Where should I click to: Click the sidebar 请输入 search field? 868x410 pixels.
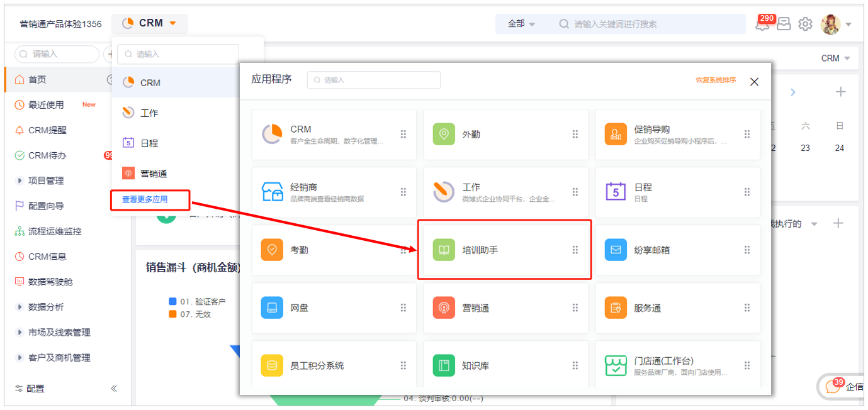point(57,54)
